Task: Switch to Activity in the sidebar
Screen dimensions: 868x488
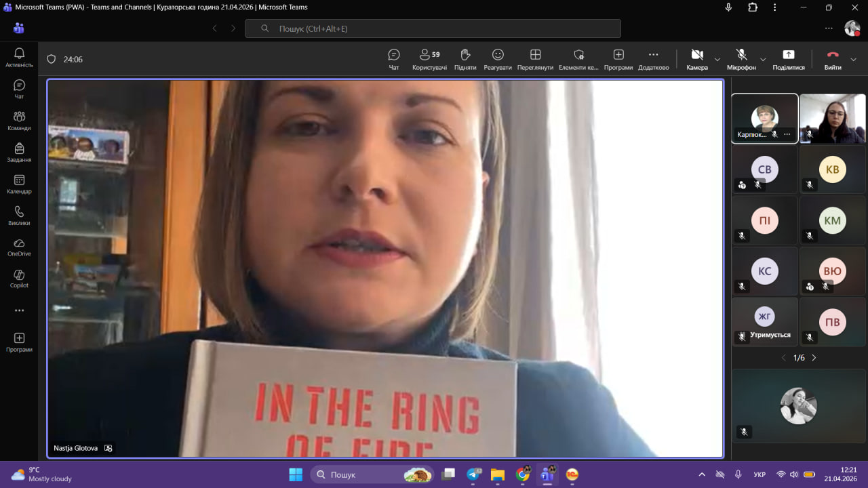Action: point(19,57)
